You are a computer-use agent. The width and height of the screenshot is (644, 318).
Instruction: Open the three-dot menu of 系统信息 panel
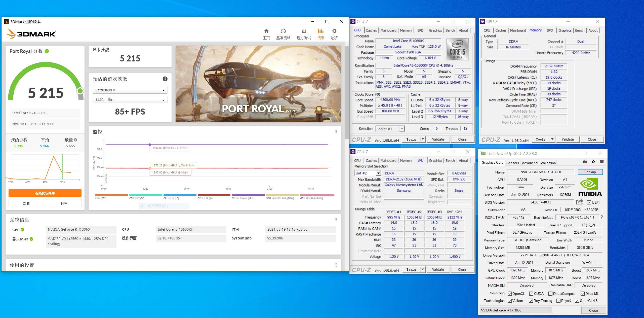click(336, 220)
